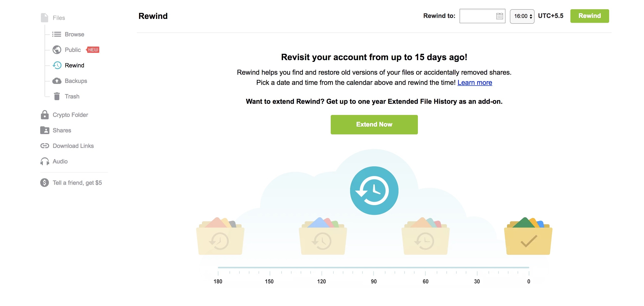Click the Download Links chain icon
Screen dimensions: 644x306
pos(44,145)
